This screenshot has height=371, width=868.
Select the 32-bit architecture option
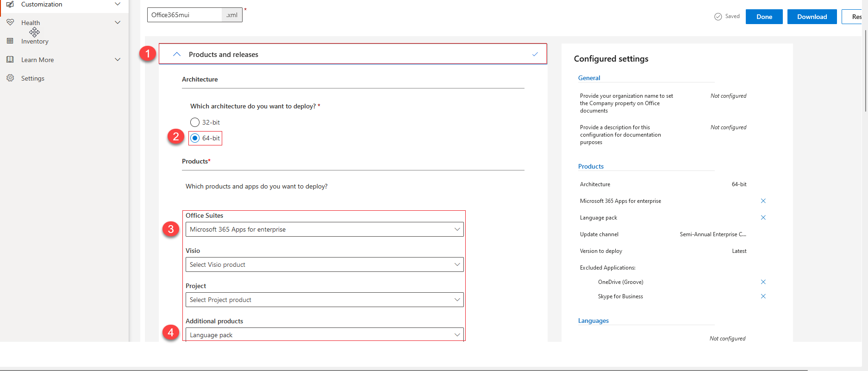click(195, 122)
